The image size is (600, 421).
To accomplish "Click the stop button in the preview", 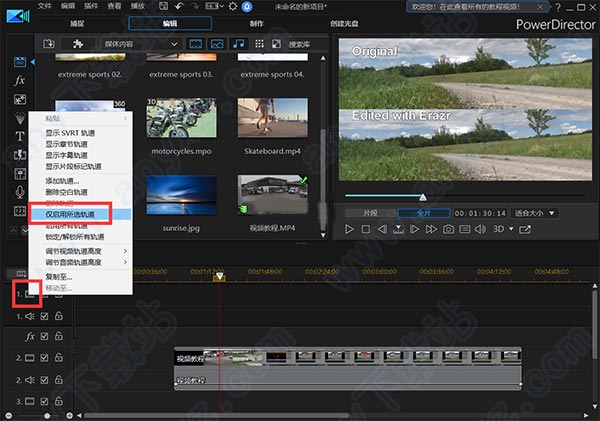I will [366, 229].
